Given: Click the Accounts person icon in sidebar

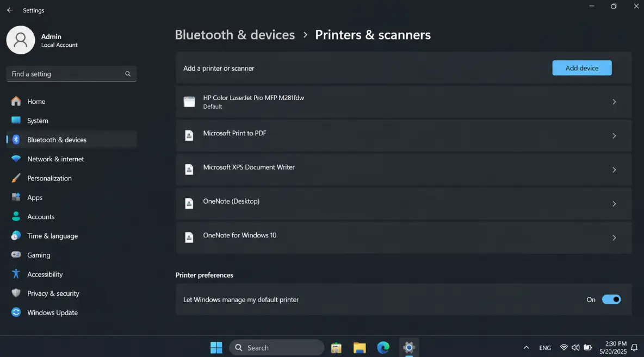Looking at the screenshot, I should tap(16, 216).
